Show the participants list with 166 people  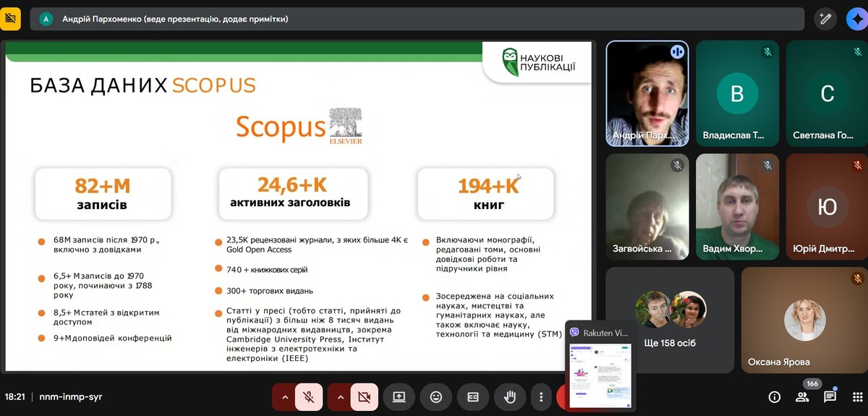pos(802,396)
